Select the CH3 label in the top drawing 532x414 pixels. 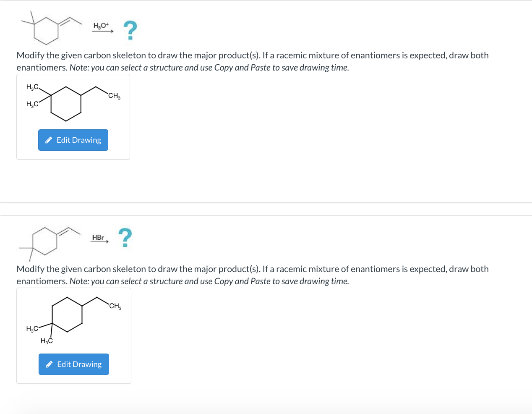tap(114, 96)
